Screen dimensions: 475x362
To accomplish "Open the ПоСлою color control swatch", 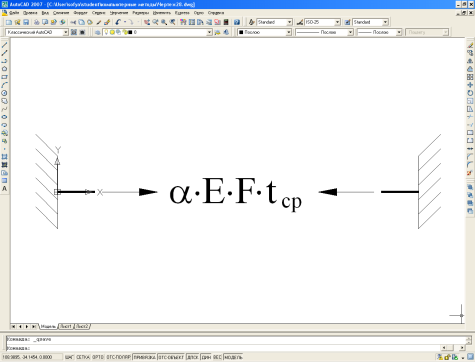I will tap(264, 32).
